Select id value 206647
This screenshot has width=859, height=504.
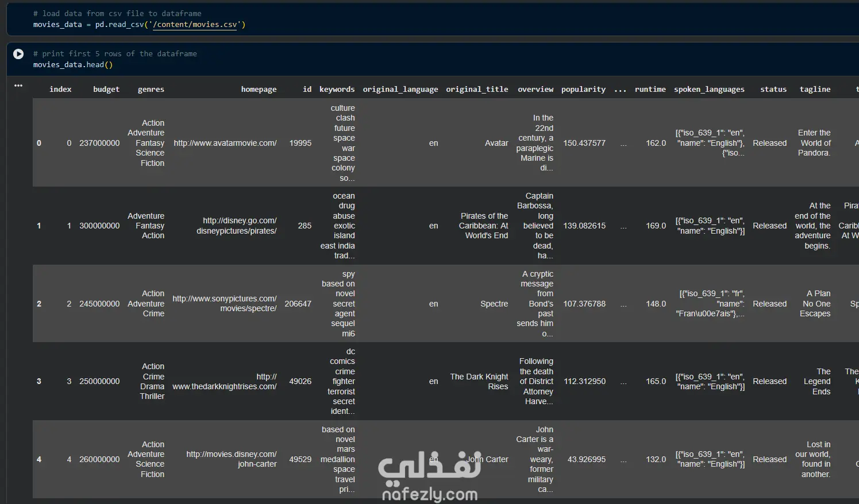298,304
